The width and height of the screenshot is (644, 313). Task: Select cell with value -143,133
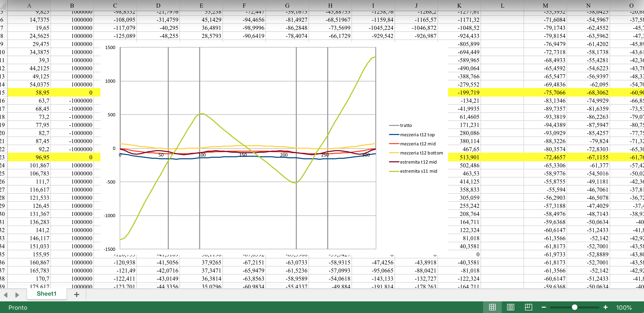tap(373, 278)
